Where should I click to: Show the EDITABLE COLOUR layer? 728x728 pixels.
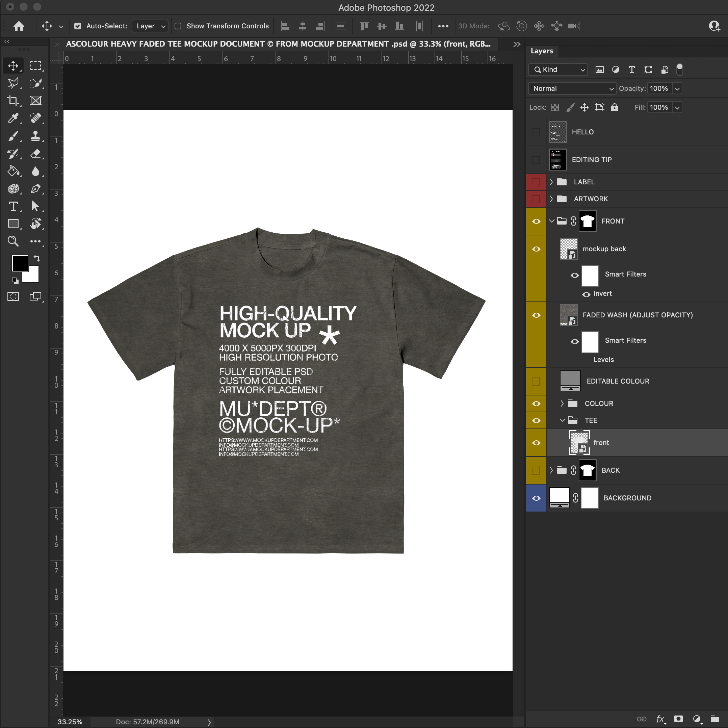tap(536, 381)
